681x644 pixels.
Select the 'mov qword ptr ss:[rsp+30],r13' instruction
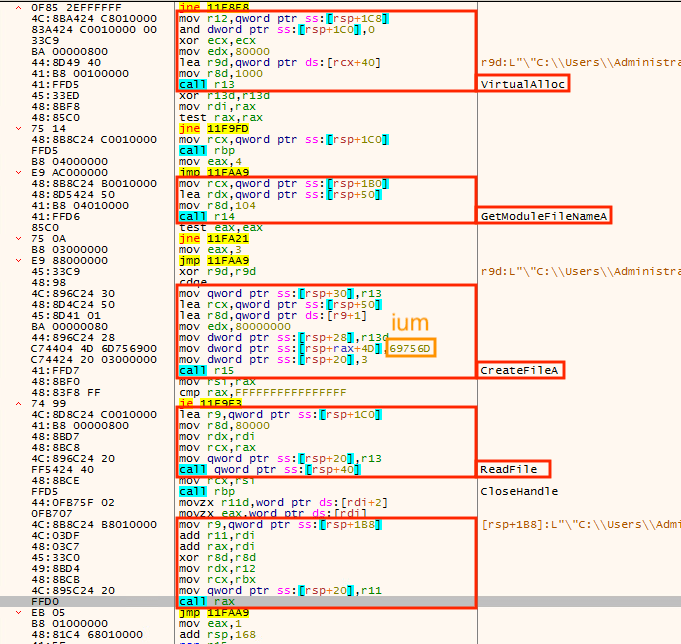(x=281, y=294)
